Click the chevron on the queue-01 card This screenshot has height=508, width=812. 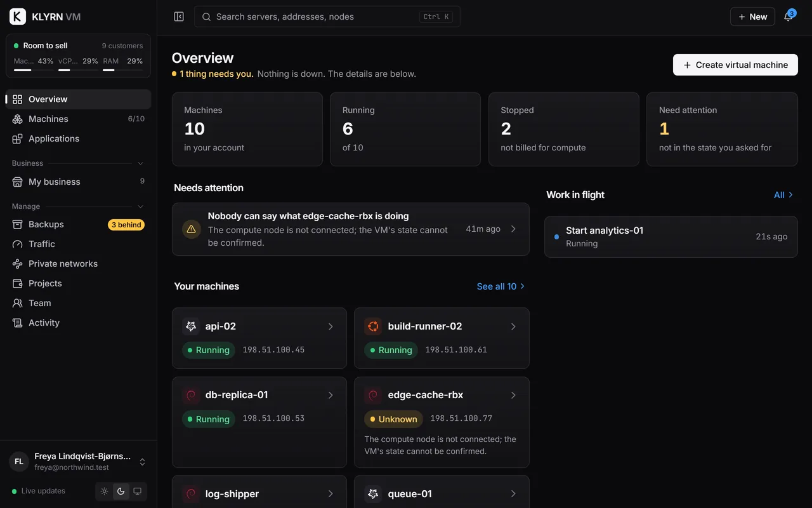coord(513,494)
